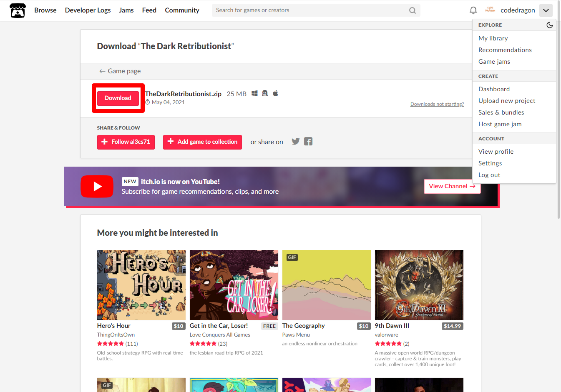Click the GIF badge on The Geography
This screenshot has height=392, width=561.
coord(292,257)
